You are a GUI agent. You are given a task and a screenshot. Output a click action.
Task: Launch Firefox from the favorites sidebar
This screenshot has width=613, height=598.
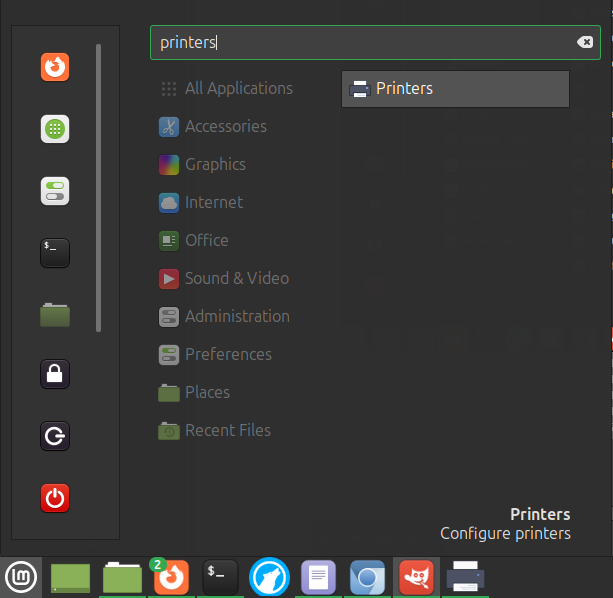[x=55, y=67]
